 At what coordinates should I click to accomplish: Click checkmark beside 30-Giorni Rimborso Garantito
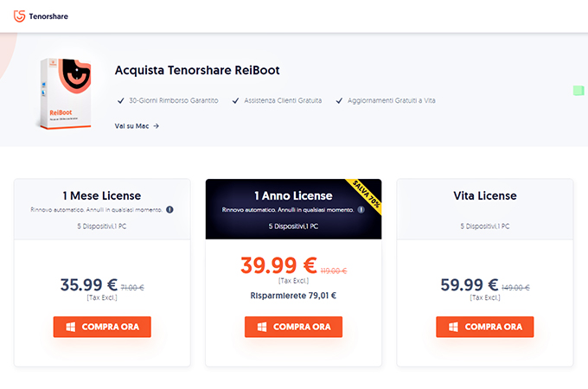121,100
